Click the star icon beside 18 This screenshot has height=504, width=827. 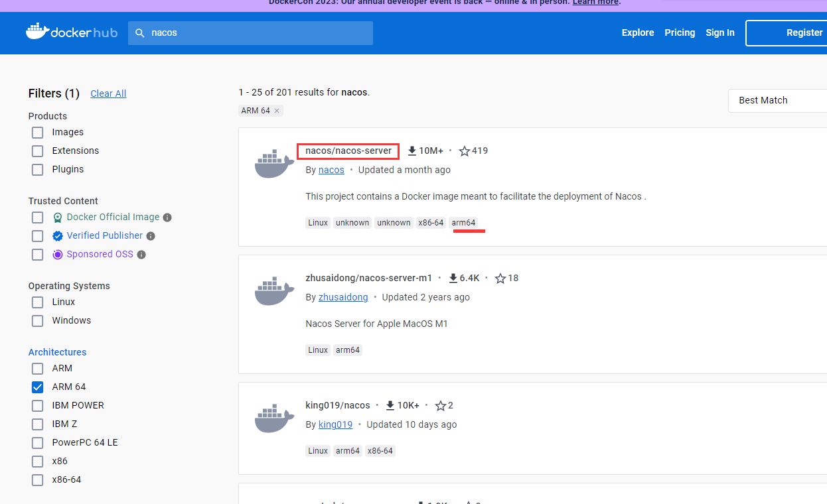(x=500, y=278)
